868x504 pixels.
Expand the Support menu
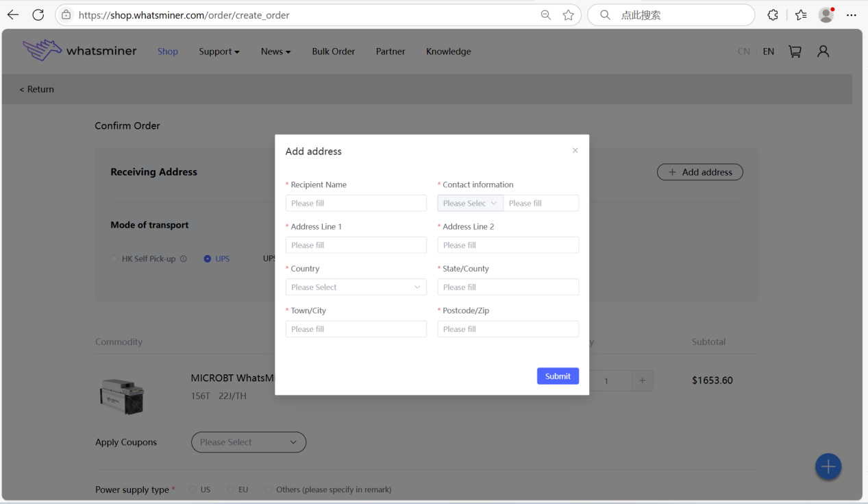219,51
